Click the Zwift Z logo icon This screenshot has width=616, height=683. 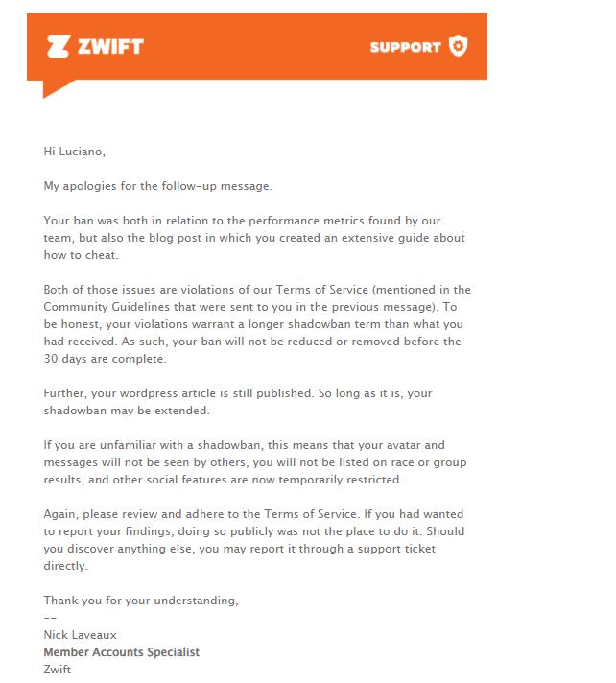(x=58, y=47)
